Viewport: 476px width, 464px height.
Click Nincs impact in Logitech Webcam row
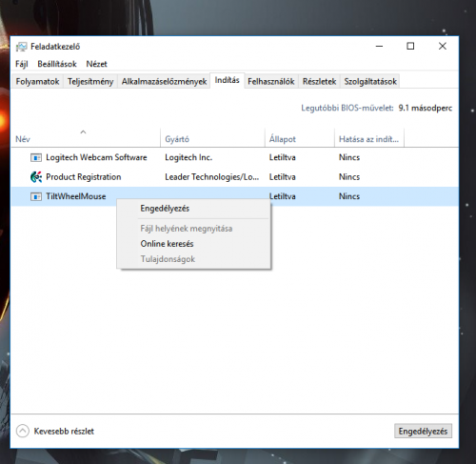(x=349, y=157)
